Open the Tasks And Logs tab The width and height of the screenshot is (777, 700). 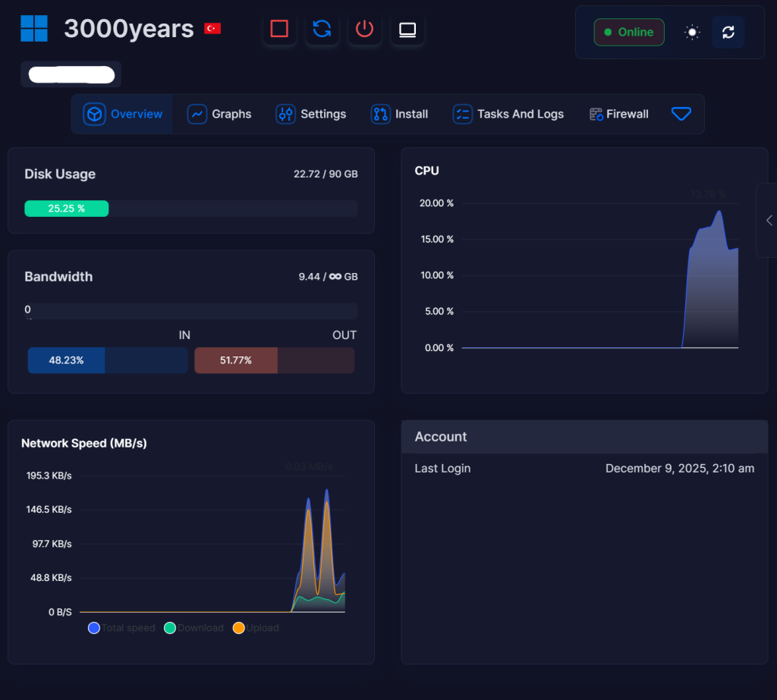click(x=508, y=114)
